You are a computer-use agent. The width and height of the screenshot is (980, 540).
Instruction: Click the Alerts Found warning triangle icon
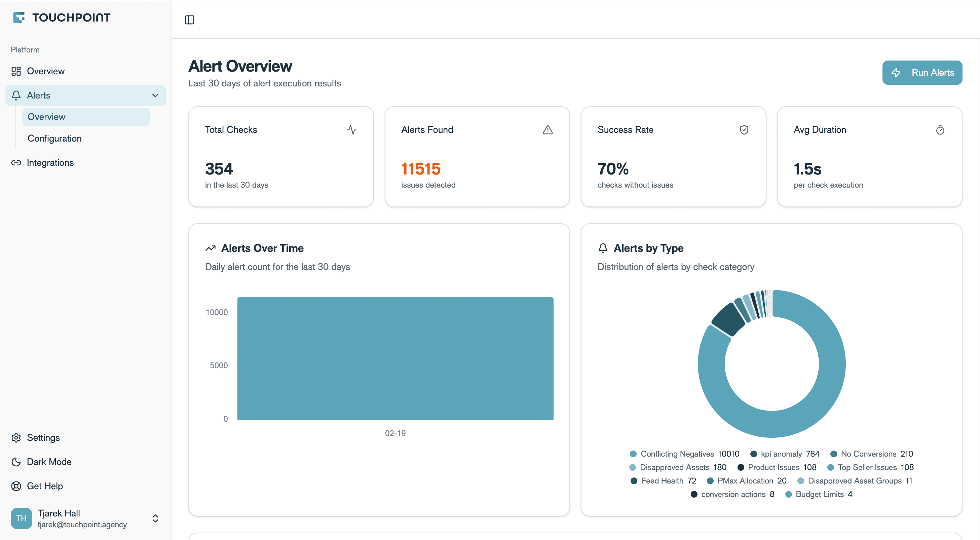tap(548, 130)
